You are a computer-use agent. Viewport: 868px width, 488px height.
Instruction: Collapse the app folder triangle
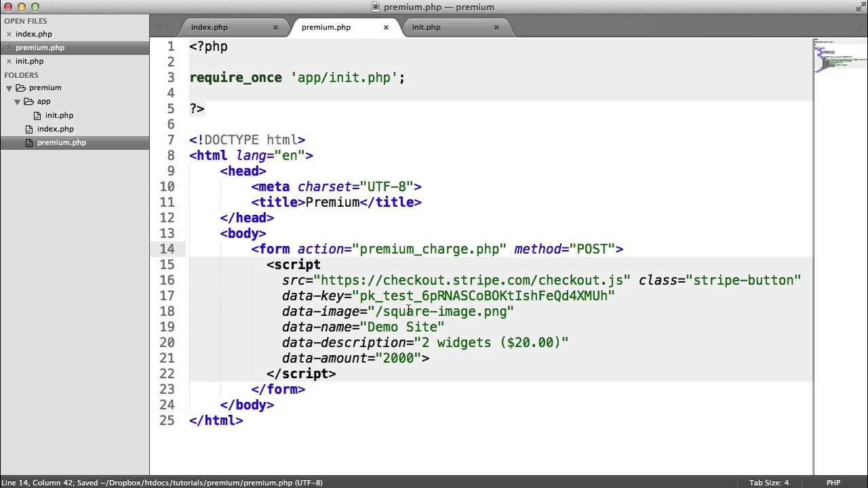tap(17, 101)
